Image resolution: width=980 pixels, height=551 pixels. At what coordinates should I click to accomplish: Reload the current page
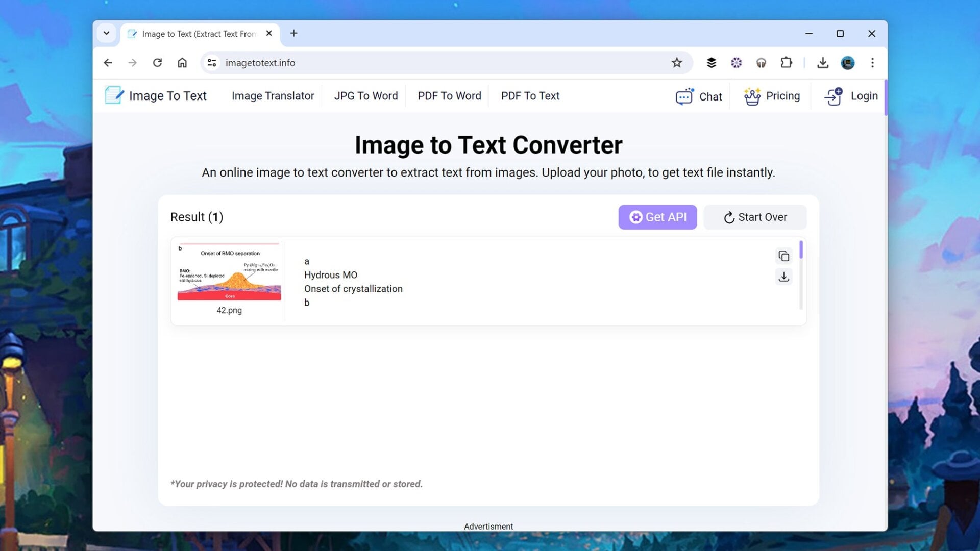click(x=157, y=63)
